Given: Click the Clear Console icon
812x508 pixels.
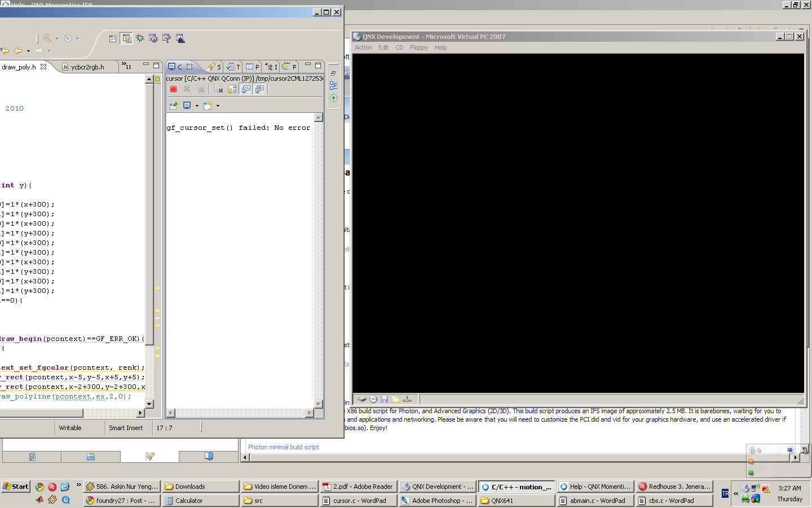Looking at the screenshot, I should tap(218, 89).
